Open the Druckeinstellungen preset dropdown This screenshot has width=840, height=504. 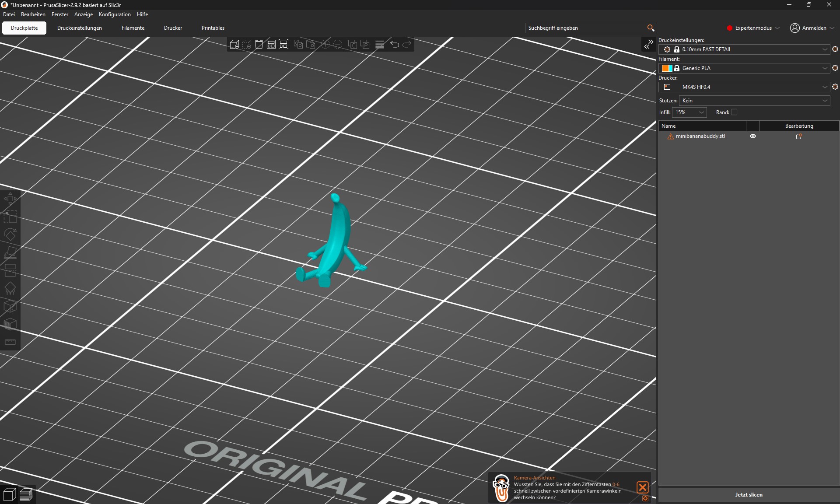point(744,49)
